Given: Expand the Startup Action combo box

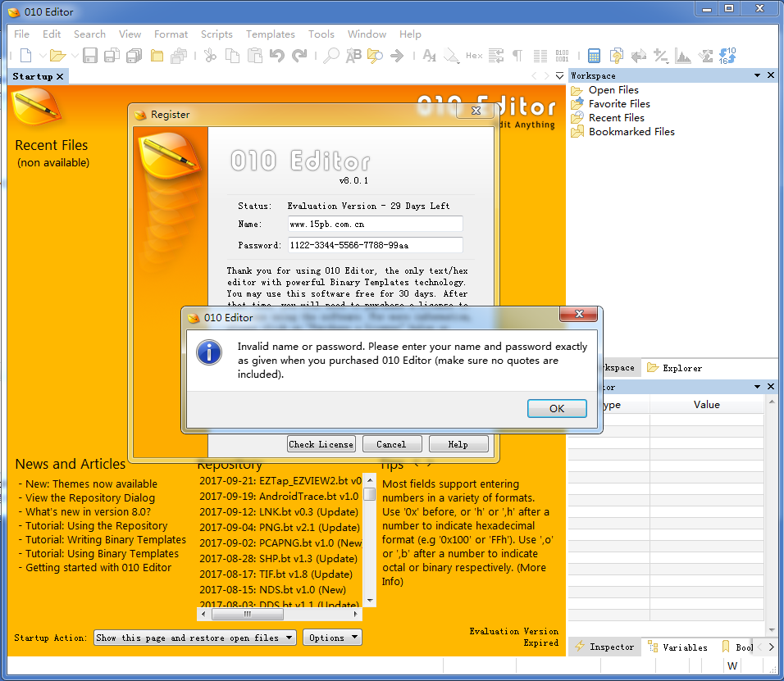Looking at the screenshot, I should coord(195,638).
